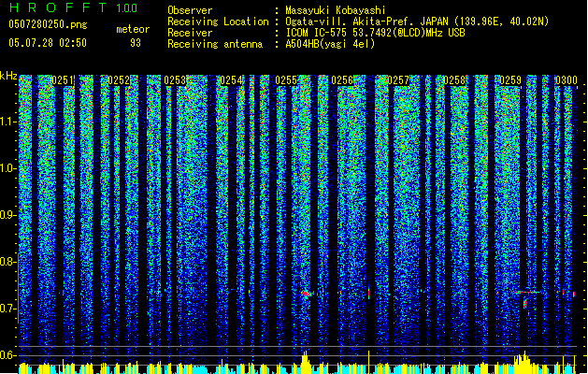The height and width of the screenshot is (374, 588).
Task: Click the 0254 time marker
Action: pos(231,80)
